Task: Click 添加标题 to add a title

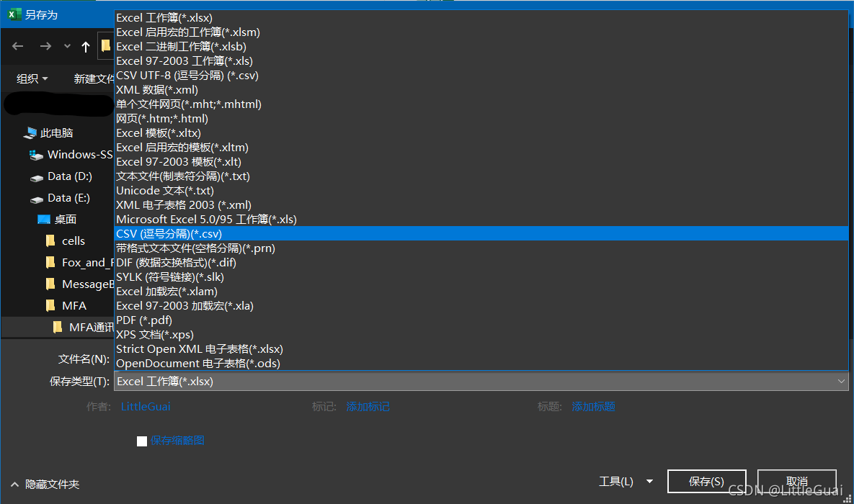Action: [593, 407]
